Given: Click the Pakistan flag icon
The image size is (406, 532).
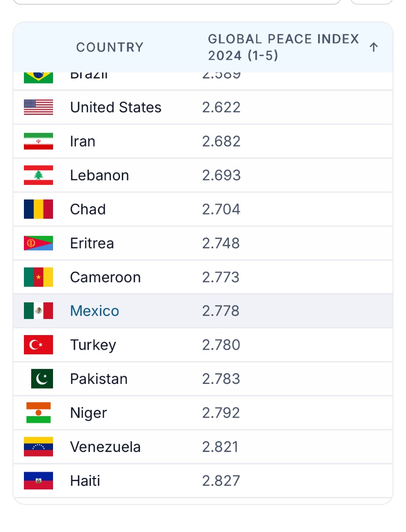Looking at the screenshot, I should (42, 379).
